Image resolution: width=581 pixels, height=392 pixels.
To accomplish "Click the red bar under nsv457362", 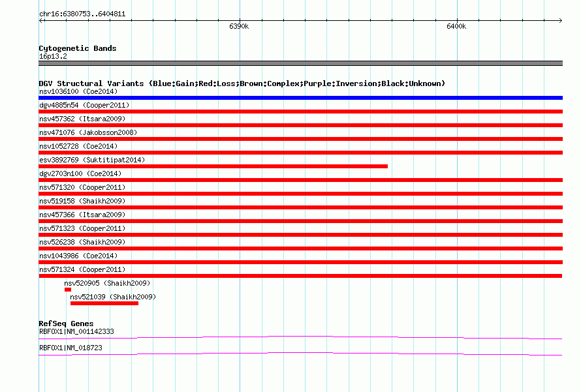I will pyautogui.click(x=300, y=125).
